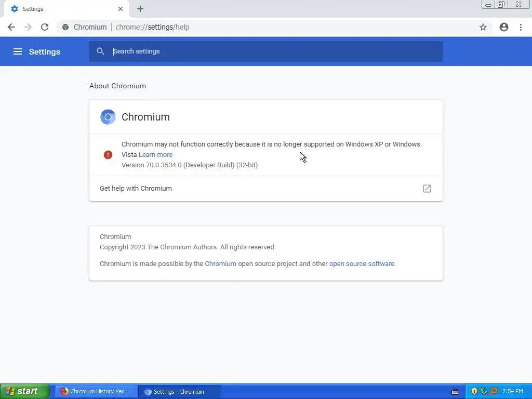Image resolution: width=532 pixels, height=399 pixels.
Task: Close the Settings tab
Action: pyautogui.click(x=121, y=9)
